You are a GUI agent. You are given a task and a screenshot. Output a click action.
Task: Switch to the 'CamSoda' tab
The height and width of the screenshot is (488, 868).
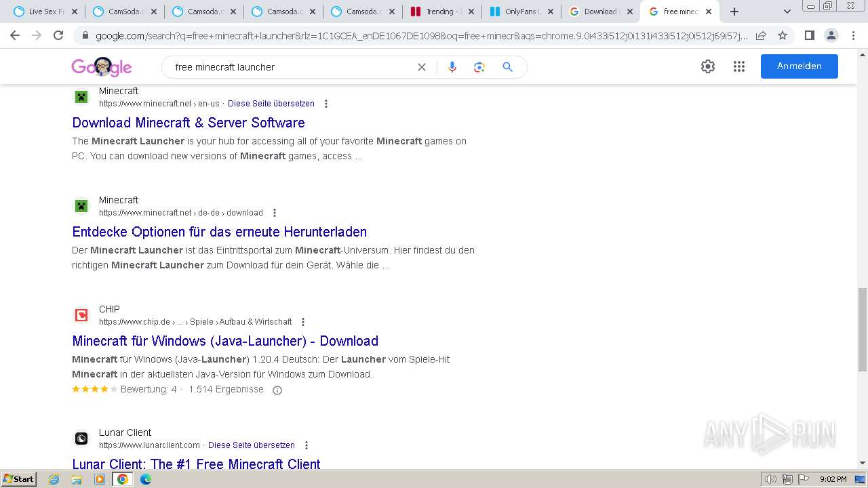pyautogui.click(x=125, y=12)
